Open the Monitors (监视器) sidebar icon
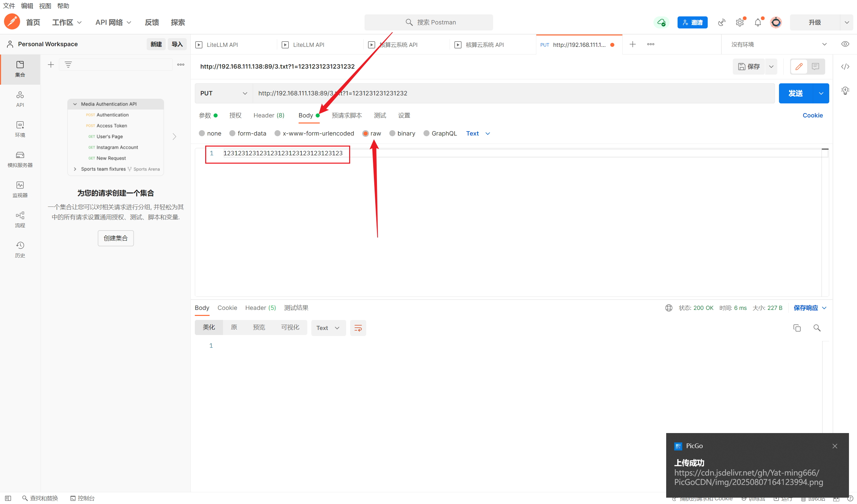Image resolution: width=857 pixels, height=504 pixels. click(x=20, y=189)
